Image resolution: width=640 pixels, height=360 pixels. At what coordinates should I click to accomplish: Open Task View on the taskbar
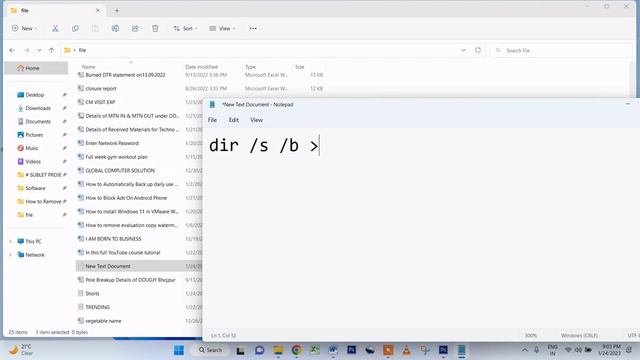[x=240, y=350]
